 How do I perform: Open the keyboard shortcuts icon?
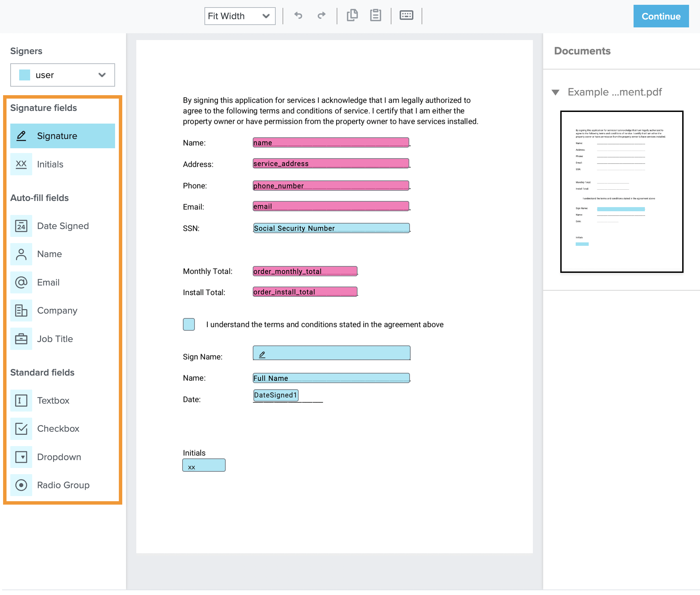click(x=406, y=15)
